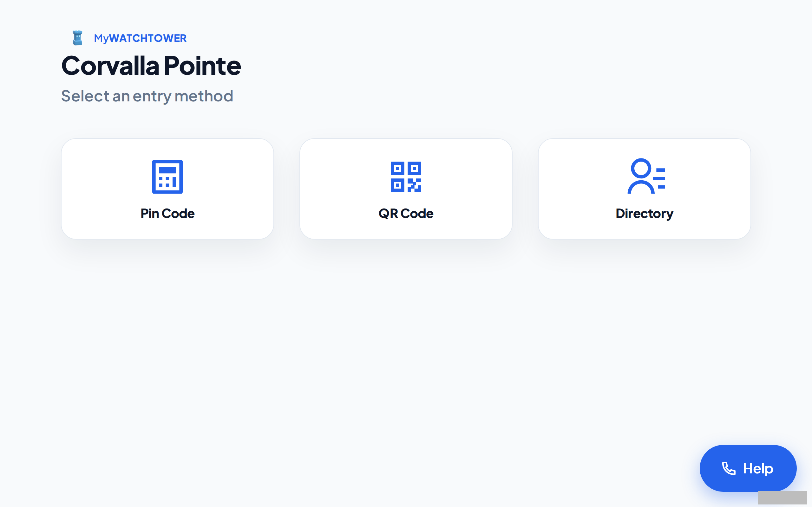The height and width of the screenshot is (507, 812).
Task: Click the "Help" text on the button
Action: point(758,469)
